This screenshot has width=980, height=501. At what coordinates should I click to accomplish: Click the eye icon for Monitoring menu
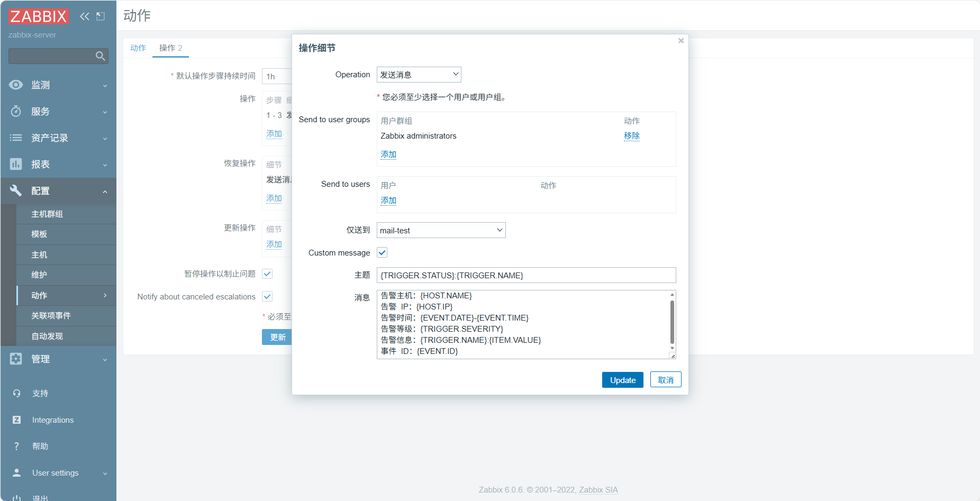16,85
